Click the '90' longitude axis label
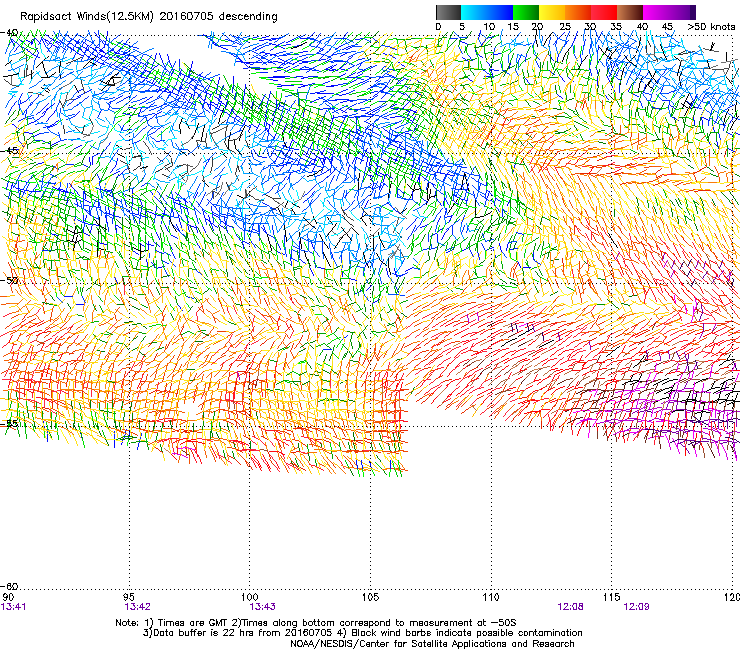 [x=8, y=597]
